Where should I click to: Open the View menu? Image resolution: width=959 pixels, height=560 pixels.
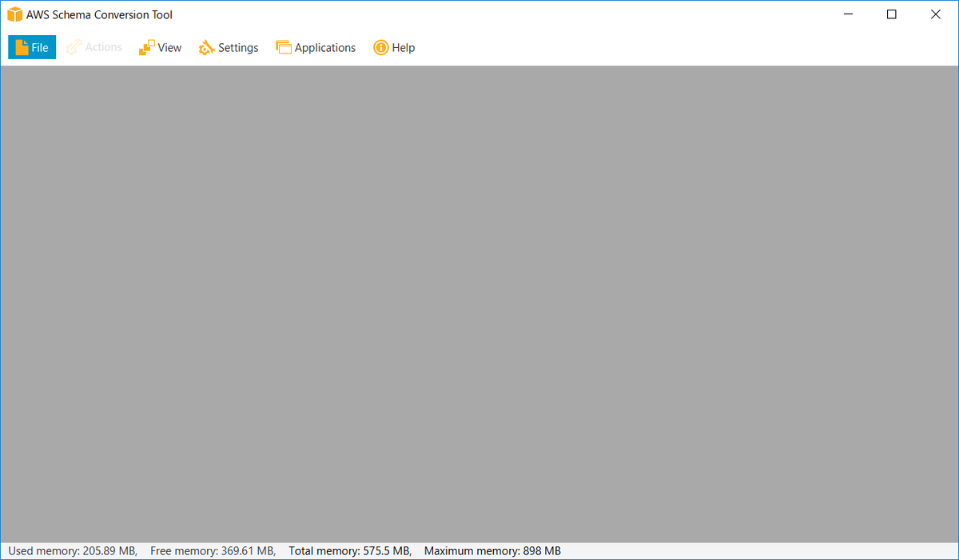point(161,47)
